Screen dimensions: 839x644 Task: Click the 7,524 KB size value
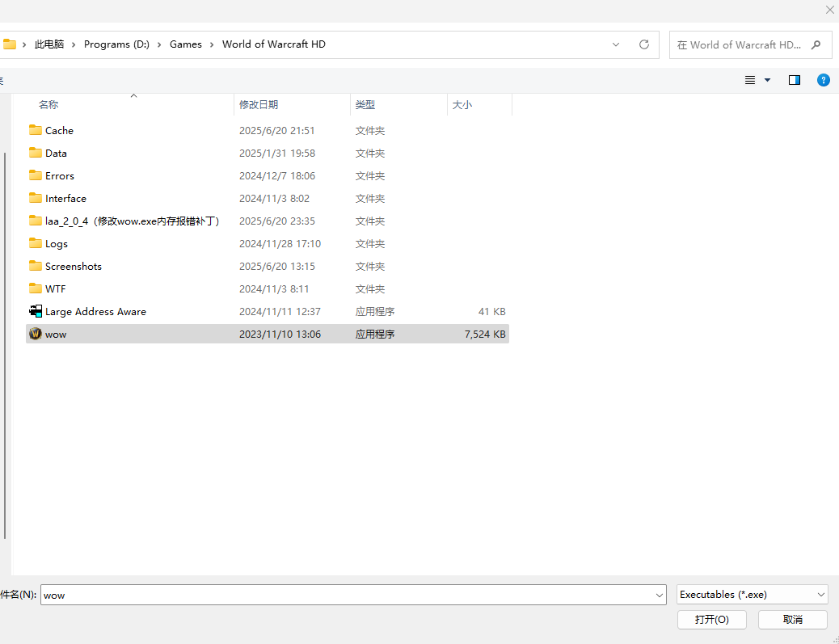[485, 335]
